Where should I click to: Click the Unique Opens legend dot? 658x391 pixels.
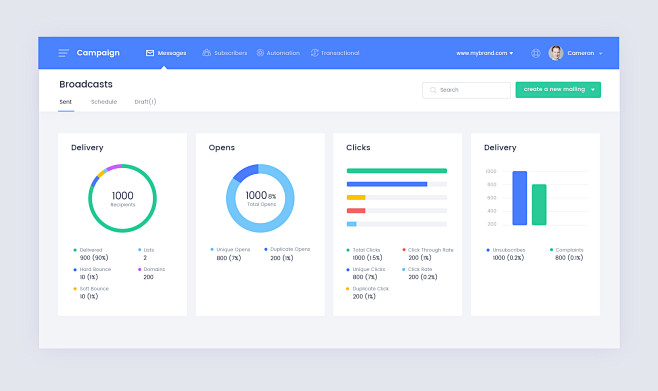tap(212, 250)
